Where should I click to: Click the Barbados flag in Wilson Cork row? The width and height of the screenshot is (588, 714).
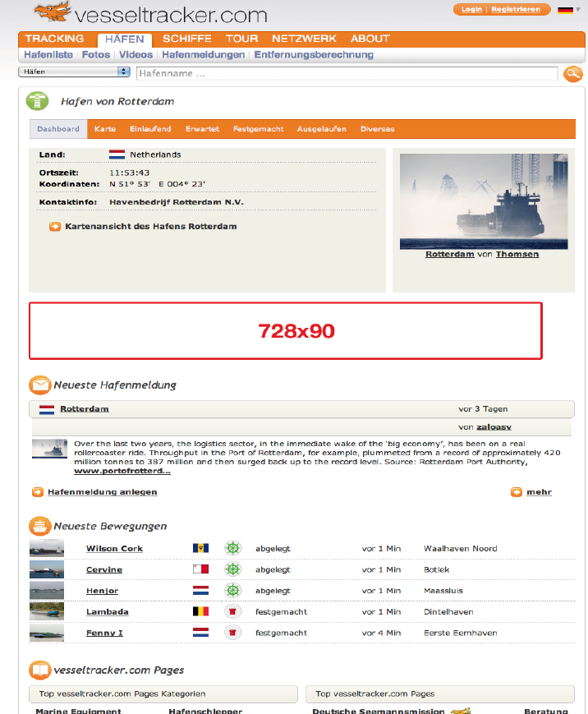pyautogui.click(x=200, y=548)
